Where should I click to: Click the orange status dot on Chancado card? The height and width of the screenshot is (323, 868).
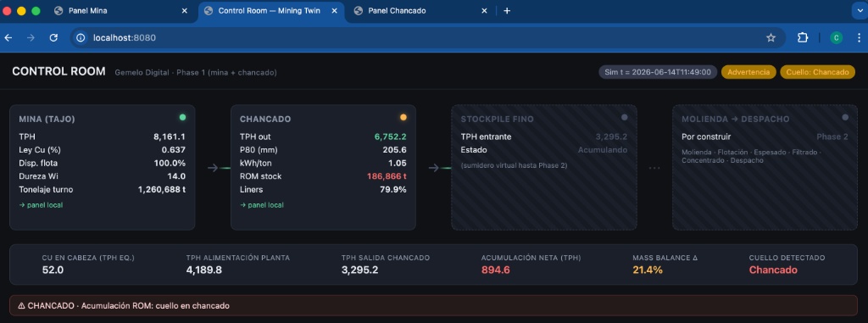tap(403, 118)
